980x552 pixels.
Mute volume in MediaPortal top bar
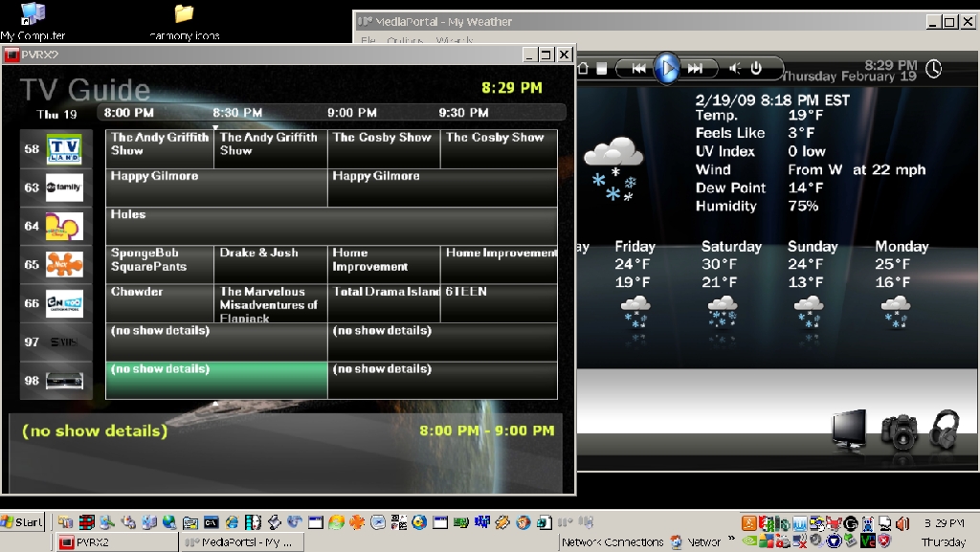coord(735,69)
